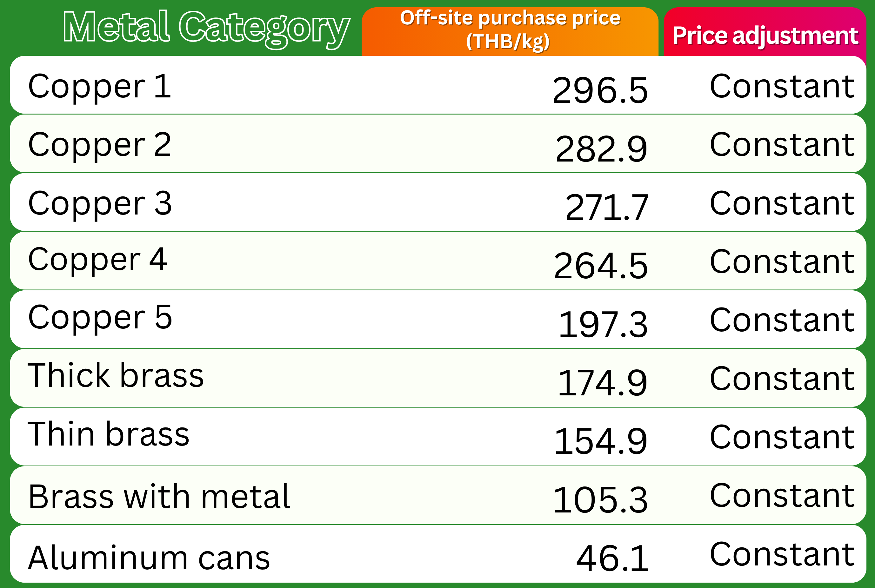
Task: Select the Copper 4 row label
Action: pos(97,261)
